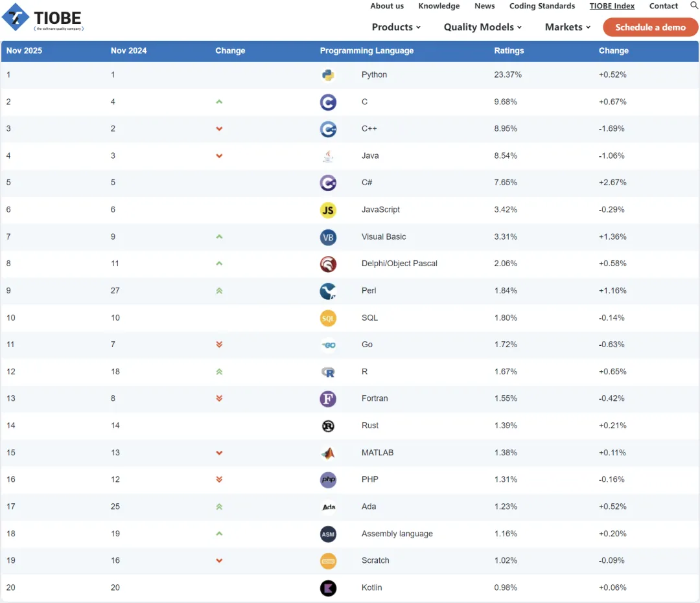700x603 pixels.
Task: Click the 1.39% rating for Rust
Action: tap(506, 426)
